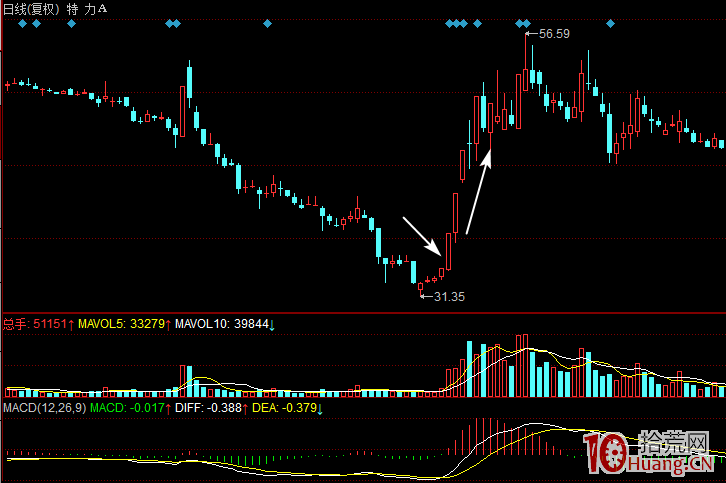Viewport: 726px width, 483px height.
Task: Click the DIFF: -0.388 value
Action: click(212, 408)
